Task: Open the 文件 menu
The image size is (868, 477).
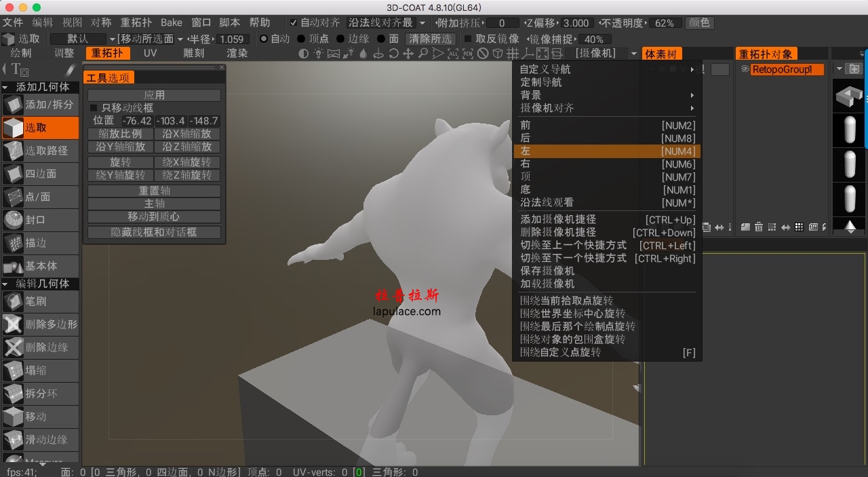Action: click(x=13, y=22)
